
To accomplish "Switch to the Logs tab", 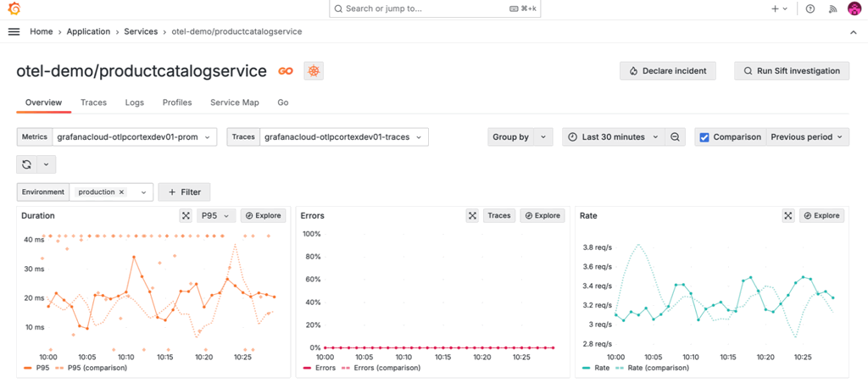I will (x=135, y=103).
